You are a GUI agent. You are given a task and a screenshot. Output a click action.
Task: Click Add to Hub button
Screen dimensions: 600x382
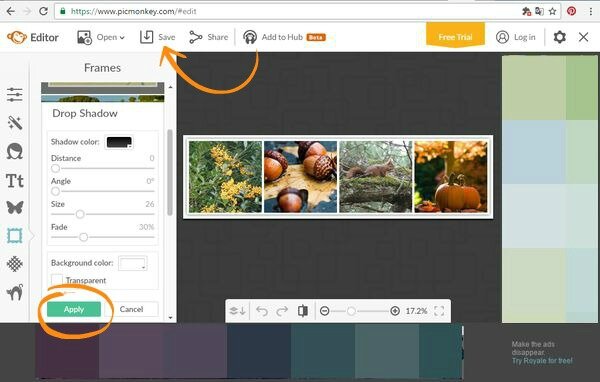(284, 37)
